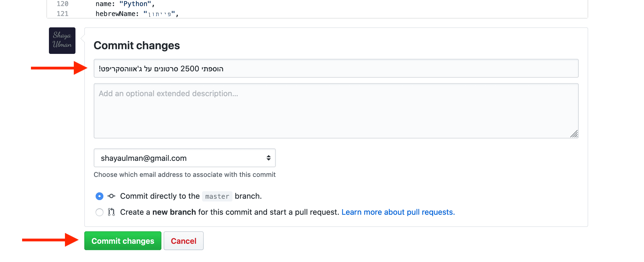644x262 pixels.
Task: Click the hebrewName code line
Action: (x=137, y=14)
